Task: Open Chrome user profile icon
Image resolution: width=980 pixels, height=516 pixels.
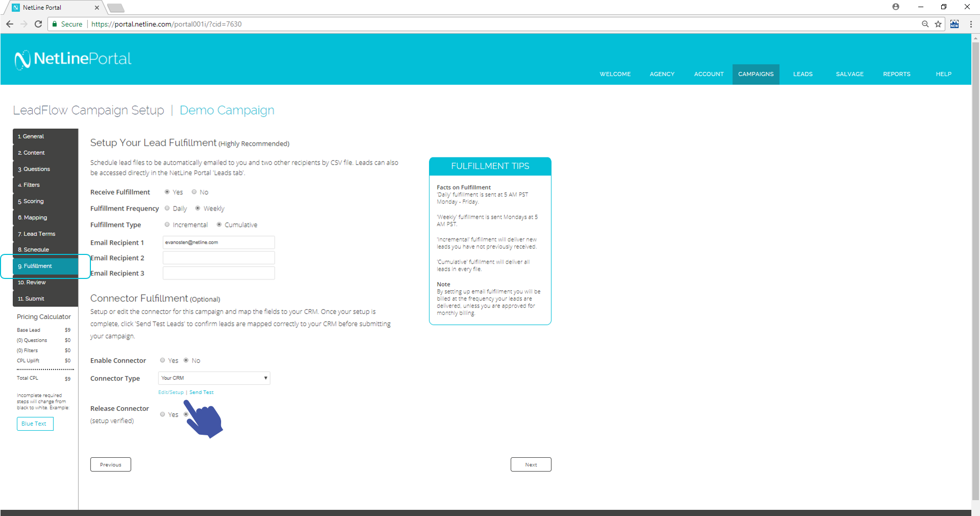Action: [896, 7]
